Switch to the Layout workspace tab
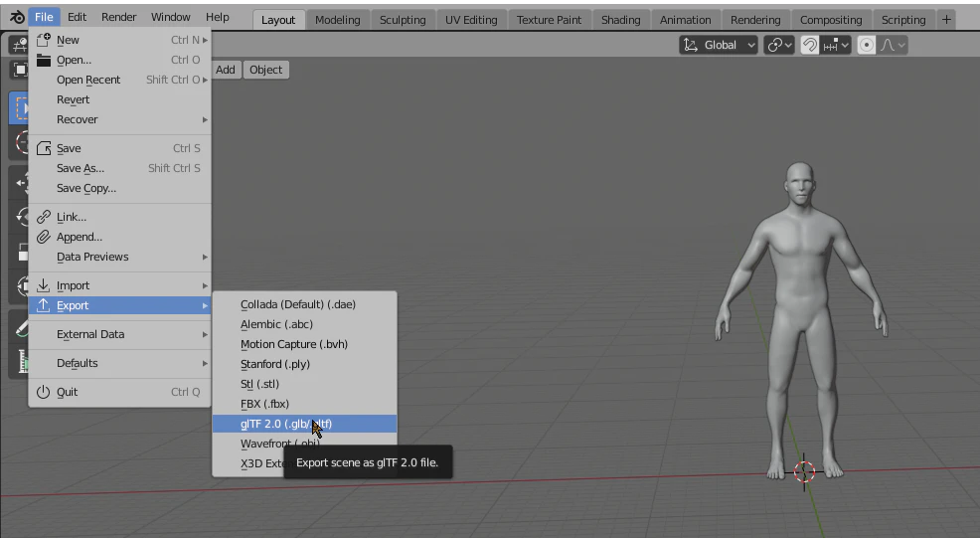Viewport: 980px width, 538px height. click(x=278, y=20)
